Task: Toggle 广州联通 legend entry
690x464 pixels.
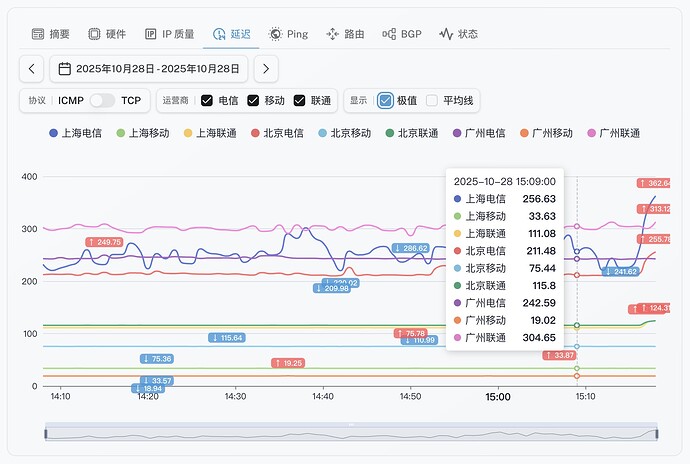Action: coord(612,133)
